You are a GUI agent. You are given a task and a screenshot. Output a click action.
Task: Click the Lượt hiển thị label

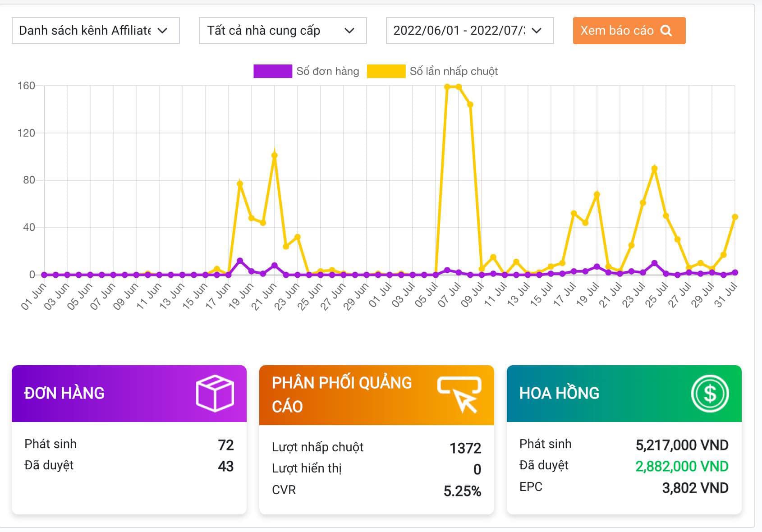click(x=307, y=468)
